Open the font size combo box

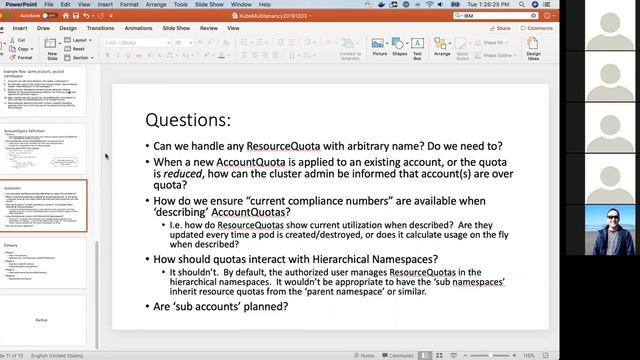(183, 42)
